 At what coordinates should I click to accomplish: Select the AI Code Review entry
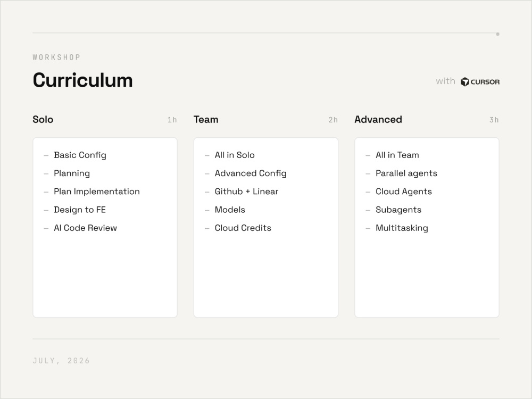click(x=85, y=228)
